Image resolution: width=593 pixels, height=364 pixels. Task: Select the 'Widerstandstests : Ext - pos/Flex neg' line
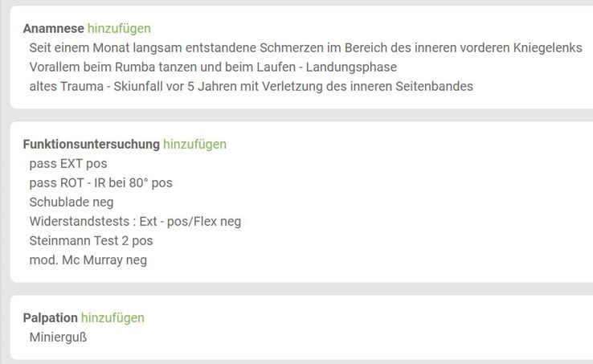point(135,221)
